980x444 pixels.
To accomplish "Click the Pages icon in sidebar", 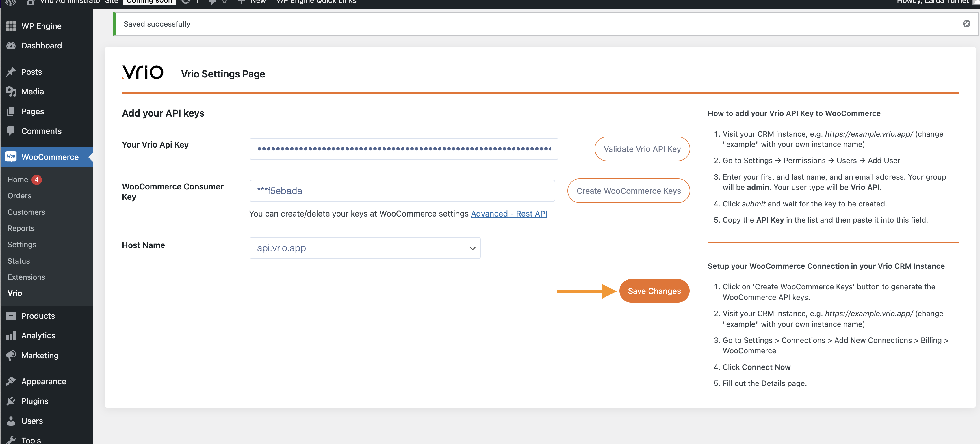I will pos(11,111).
